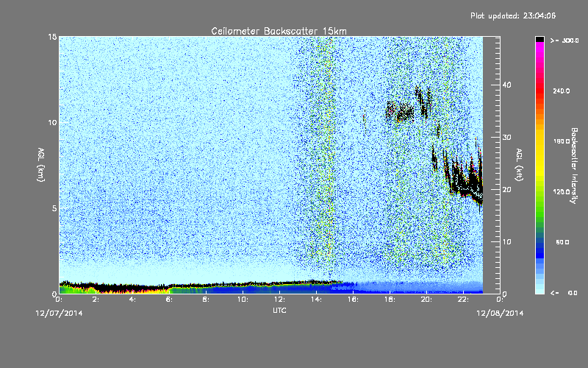Click the UTC x-axis title

(x=279, y=311)
